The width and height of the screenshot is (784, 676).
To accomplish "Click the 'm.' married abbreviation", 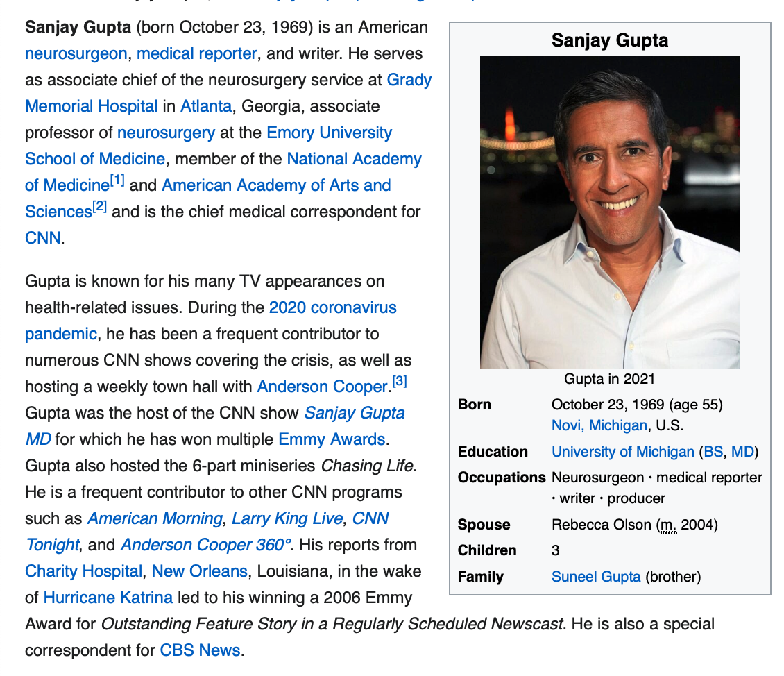I will point(669,525).
